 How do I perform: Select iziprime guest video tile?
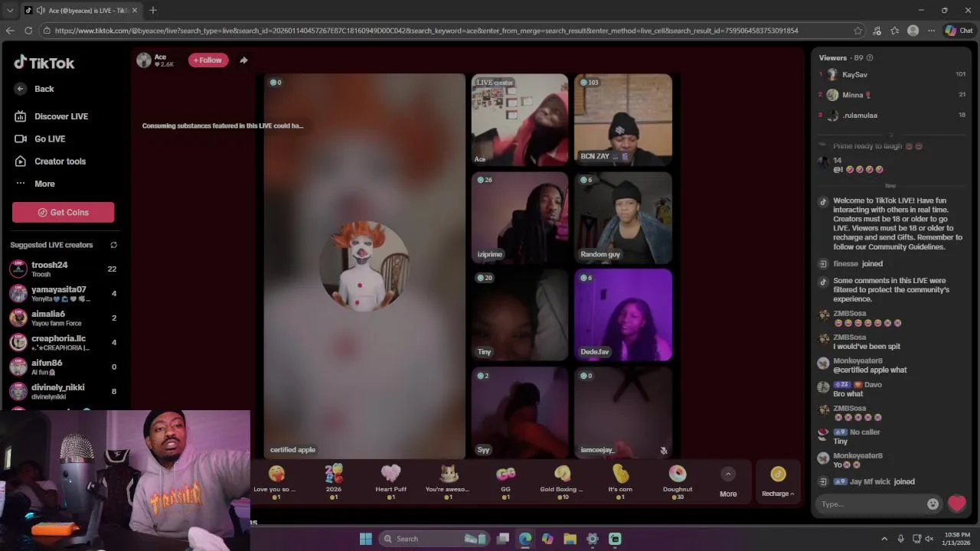[x=520, y=218]
